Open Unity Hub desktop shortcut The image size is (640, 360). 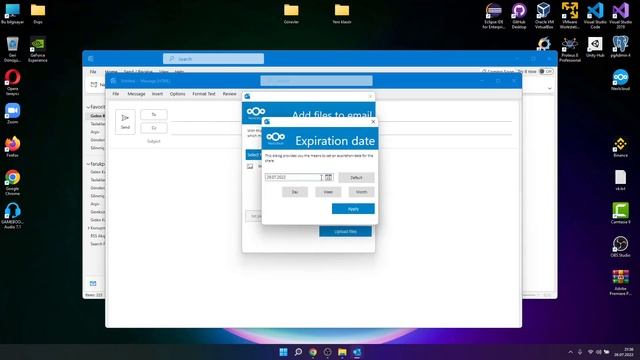[595, 47]
